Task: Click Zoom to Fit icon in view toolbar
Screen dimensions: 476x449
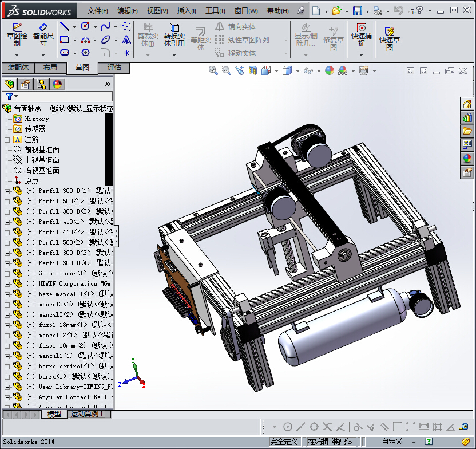Action: coord(213,71)
